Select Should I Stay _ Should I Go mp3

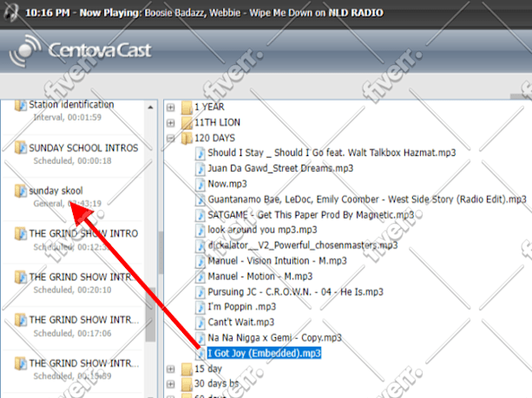tap(332, 153)
